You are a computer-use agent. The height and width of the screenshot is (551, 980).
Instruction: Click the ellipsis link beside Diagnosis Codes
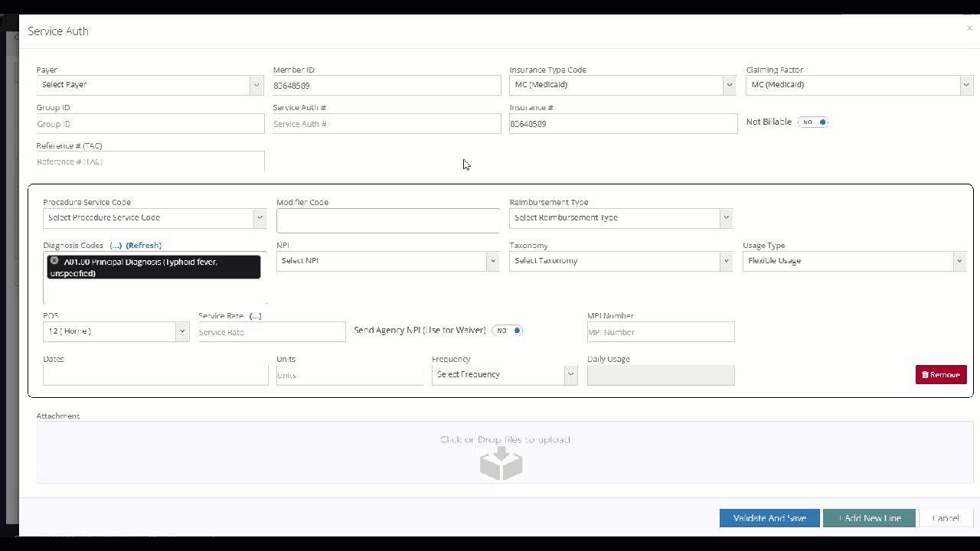(x=116, y=246)
